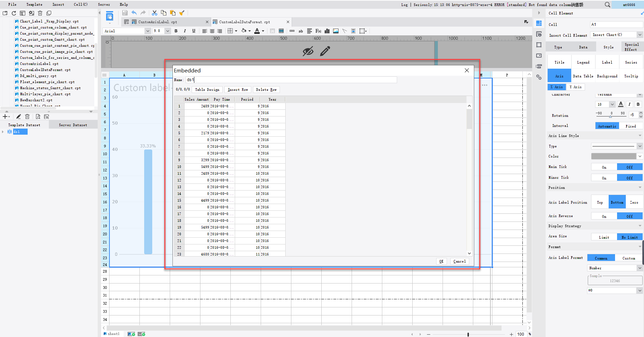The width and height of the screenshot is (644, 337).
Task: Confirm the Embedded dataset with OK
Action: coord(442,261)
